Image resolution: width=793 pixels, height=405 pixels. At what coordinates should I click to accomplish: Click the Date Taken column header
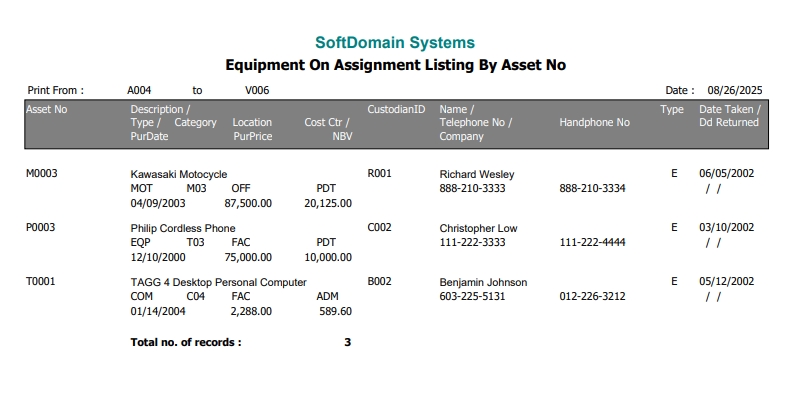[x=729, y=109]
